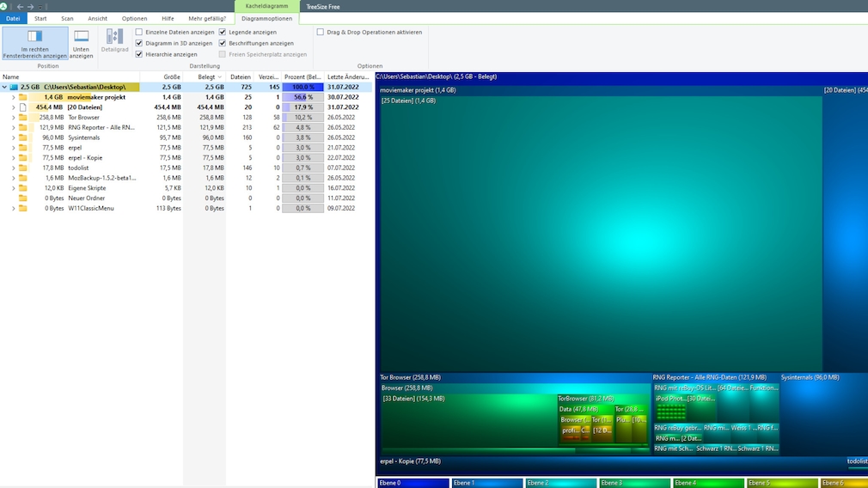Enable 'Einzelne Dateien anzeigen' checkbox
The image size is (868, 488).
pos(139,32)
